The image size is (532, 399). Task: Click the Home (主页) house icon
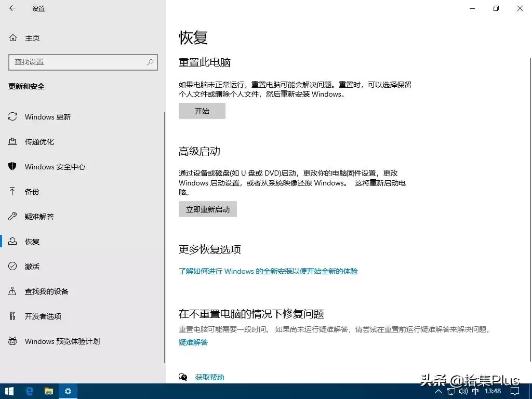(x=12, y=37)
